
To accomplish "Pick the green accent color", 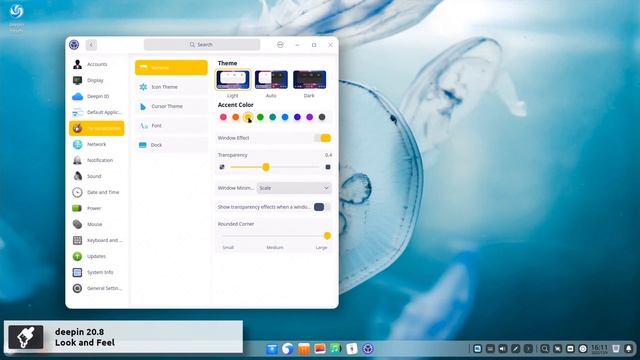I will 260,117.
